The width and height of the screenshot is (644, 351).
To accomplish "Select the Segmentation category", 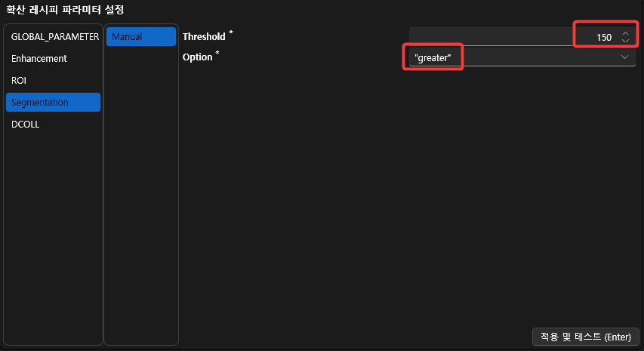I will point(40,102).
